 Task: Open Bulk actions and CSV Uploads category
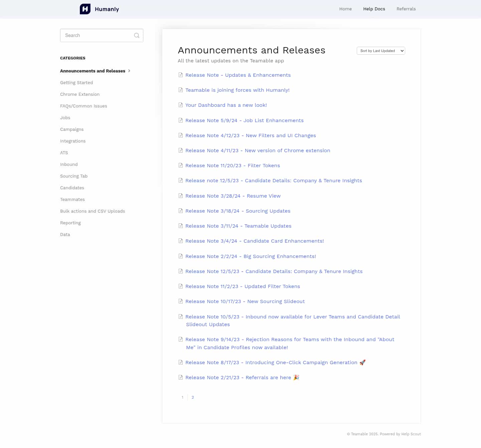pos(93,211)
